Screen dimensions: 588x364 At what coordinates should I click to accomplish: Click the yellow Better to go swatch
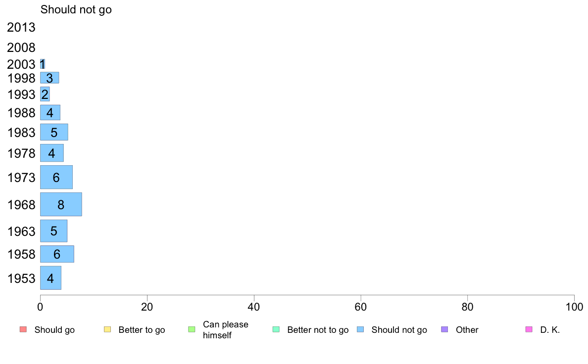107,329
